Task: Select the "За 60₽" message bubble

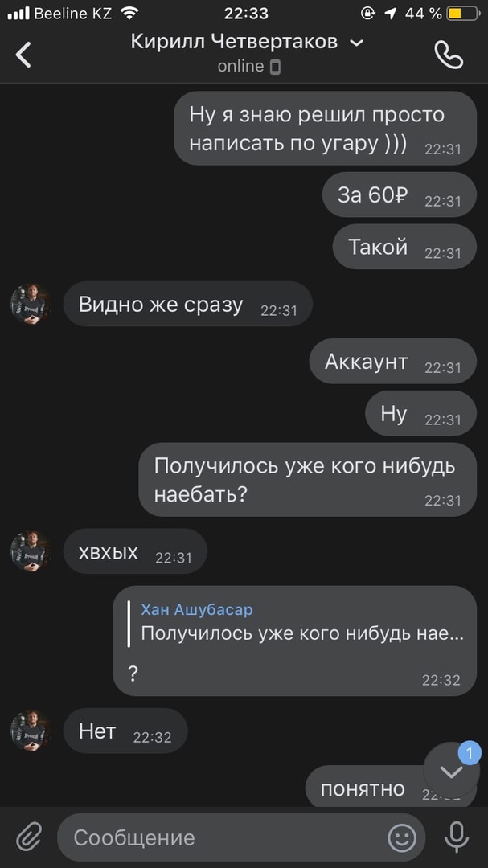Action: (400, 194)
